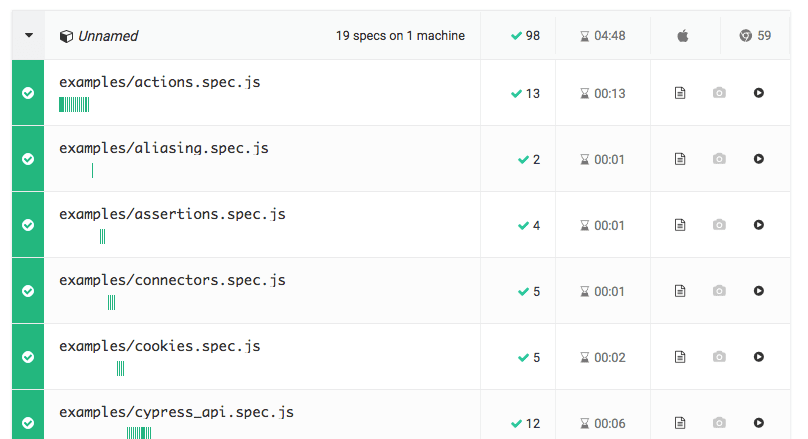This screenshot has width=808, height=439.
Task: Click the 4 passed count for assertions
Action: [x=536, y=226]
